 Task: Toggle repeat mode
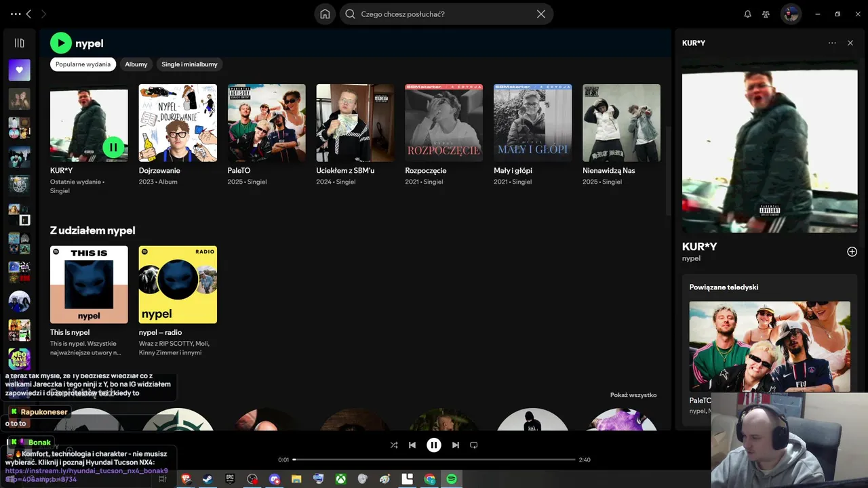click(474, 445)
